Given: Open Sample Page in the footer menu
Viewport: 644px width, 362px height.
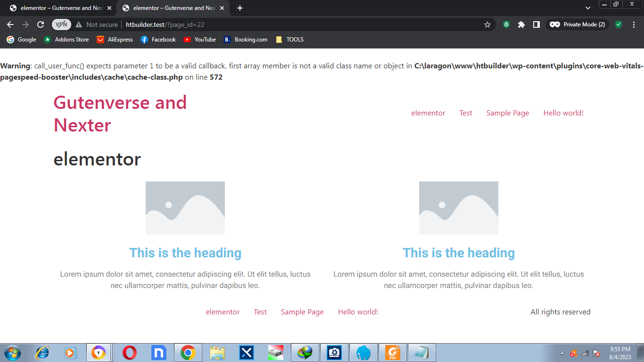Looking at the screenshot, I should click(x=302, y=312).
